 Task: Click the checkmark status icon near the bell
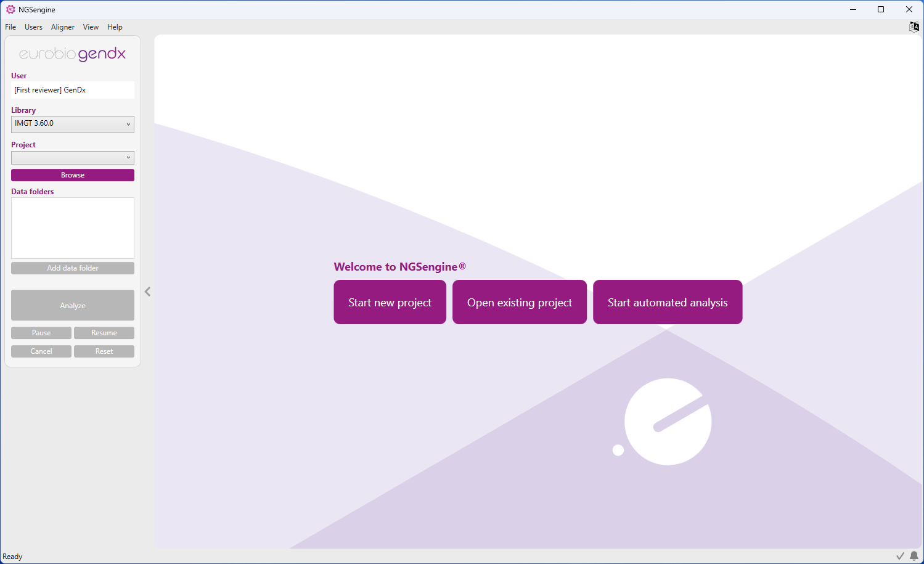(900, 556)
